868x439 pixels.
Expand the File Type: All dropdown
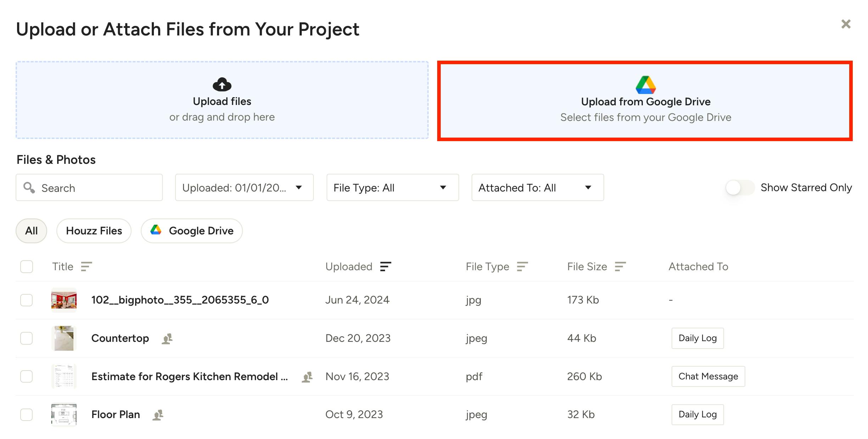392,188
